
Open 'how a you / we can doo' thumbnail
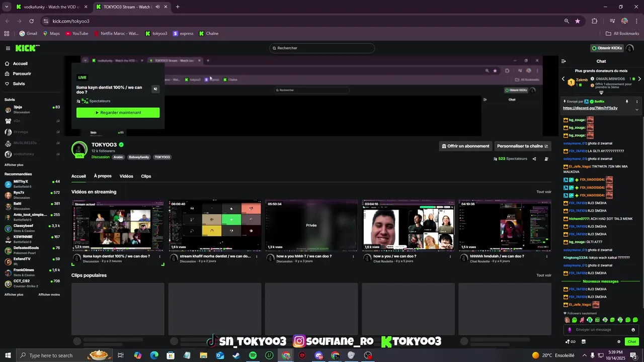pos(408,225)
